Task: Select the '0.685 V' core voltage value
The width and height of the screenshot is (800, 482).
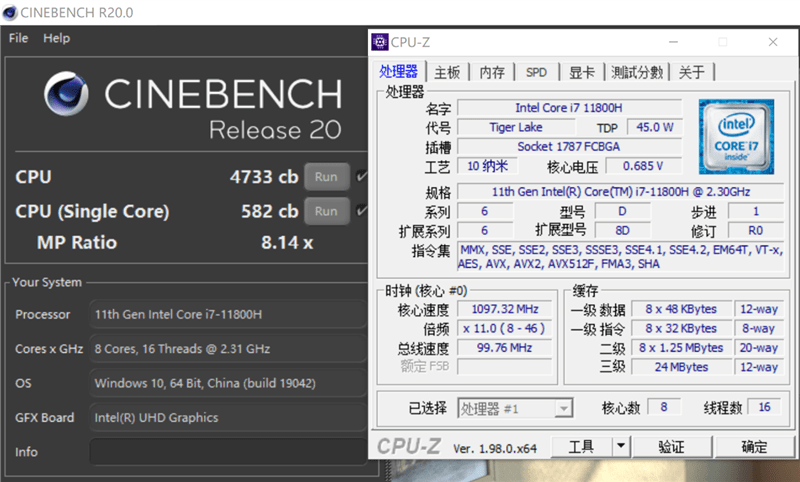Action: (x=643, y=166)
